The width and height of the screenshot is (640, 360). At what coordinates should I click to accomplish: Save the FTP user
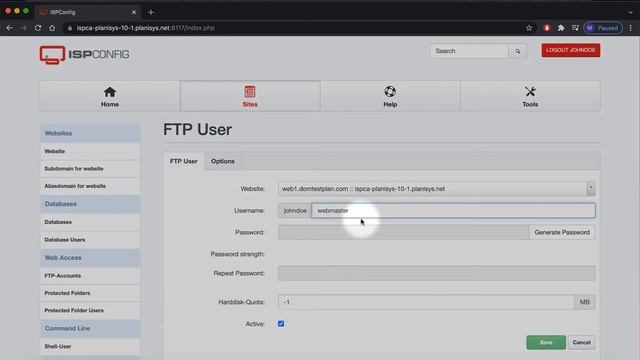coord(546,342)
